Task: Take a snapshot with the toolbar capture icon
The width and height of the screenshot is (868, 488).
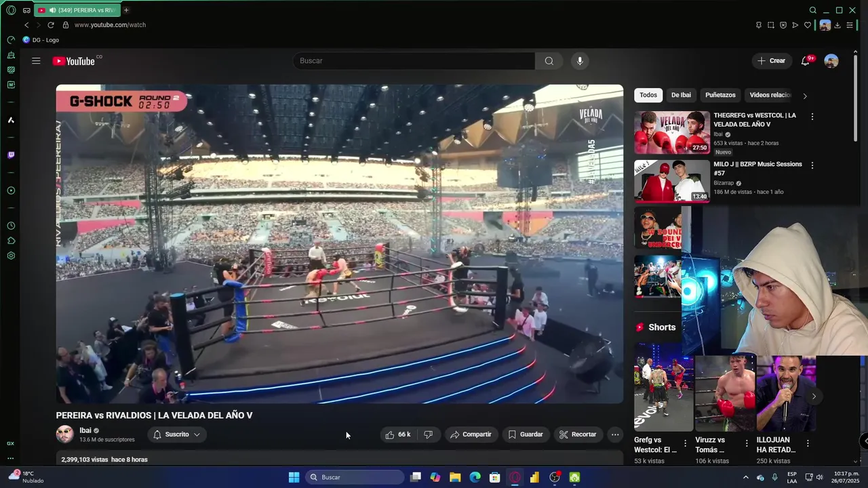Action: 771,25
